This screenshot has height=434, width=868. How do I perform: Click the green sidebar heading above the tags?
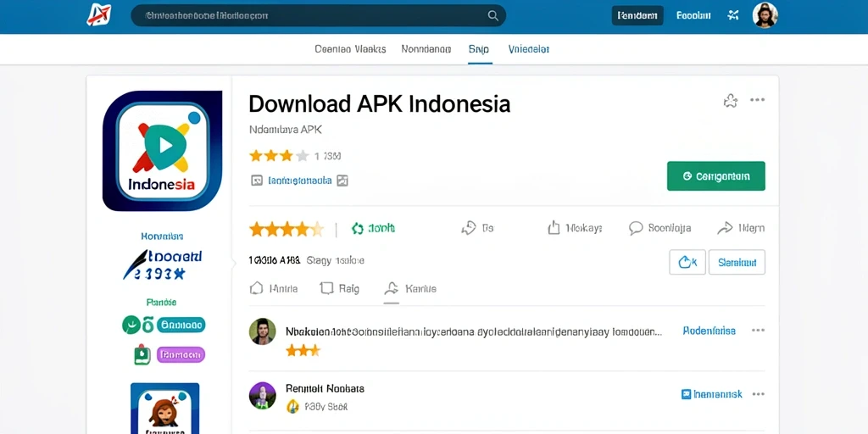point(162,303)
